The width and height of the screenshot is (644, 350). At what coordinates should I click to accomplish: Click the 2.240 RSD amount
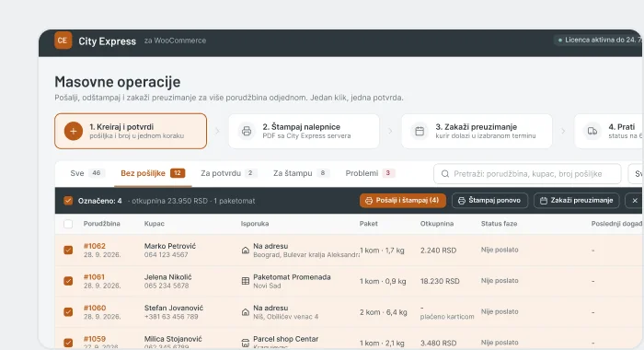(438, 250)
